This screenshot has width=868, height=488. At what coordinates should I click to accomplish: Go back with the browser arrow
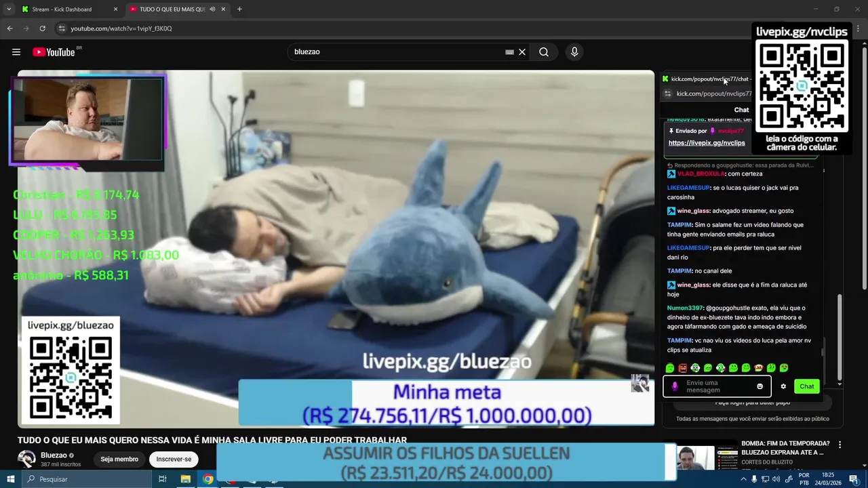[9, 28]
